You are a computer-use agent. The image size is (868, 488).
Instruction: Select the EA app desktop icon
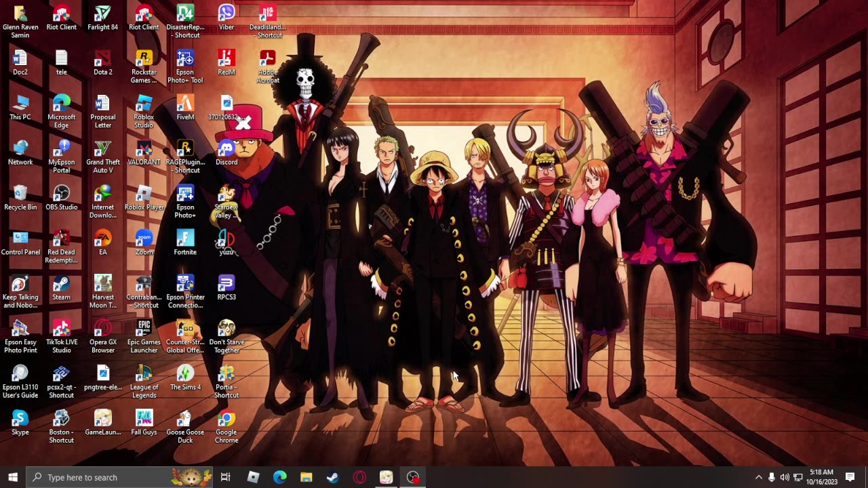103,243
